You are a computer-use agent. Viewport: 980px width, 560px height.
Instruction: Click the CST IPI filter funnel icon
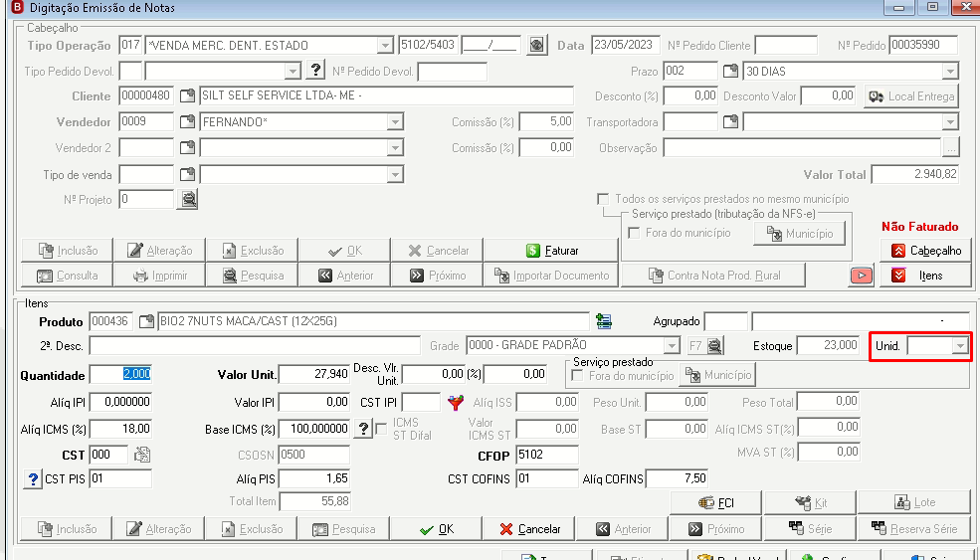pyautogui.click(x=456, y=403)
